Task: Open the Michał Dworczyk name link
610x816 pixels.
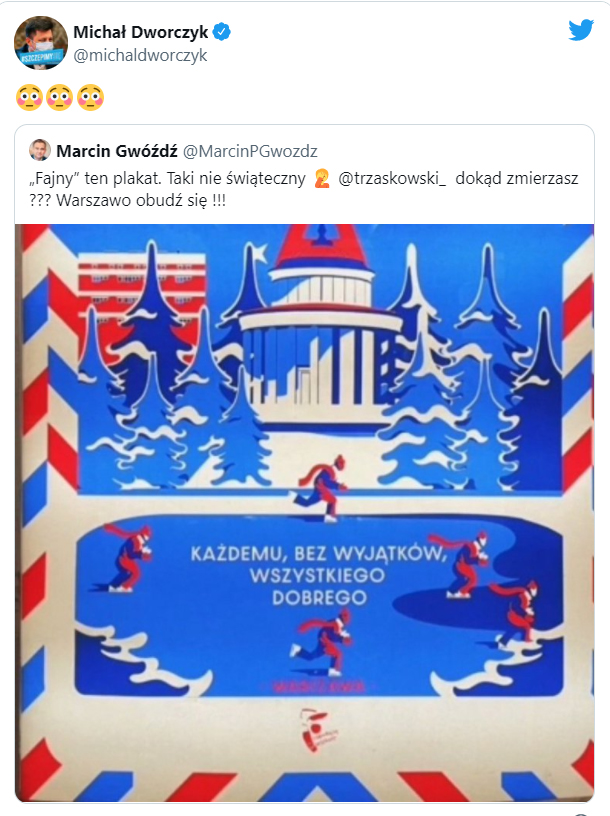Action: (141, 32)
